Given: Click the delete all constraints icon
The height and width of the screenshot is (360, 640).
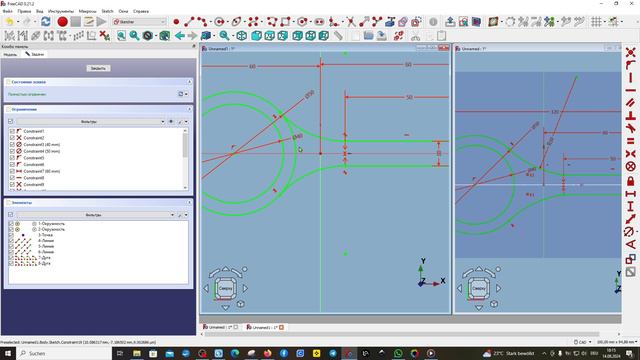Looking at the screenshot, I should 104,36.
